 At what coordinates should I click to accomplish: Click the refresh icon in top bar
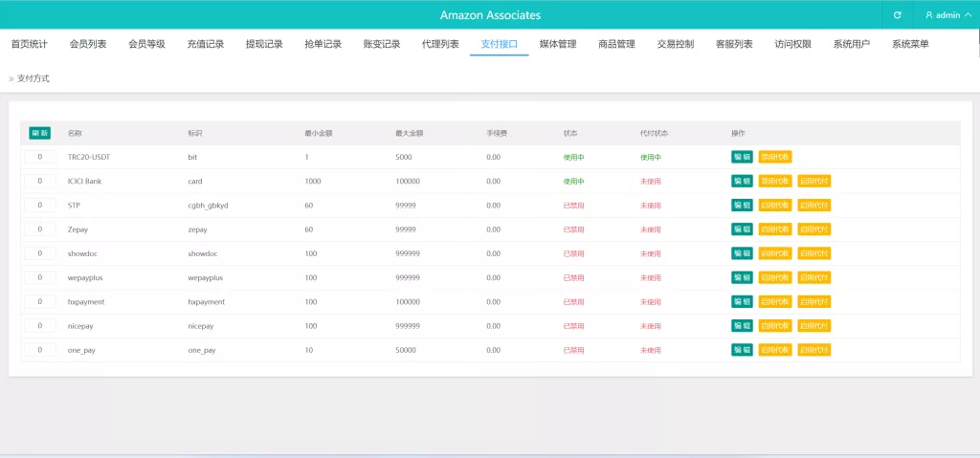pos(897,15)
